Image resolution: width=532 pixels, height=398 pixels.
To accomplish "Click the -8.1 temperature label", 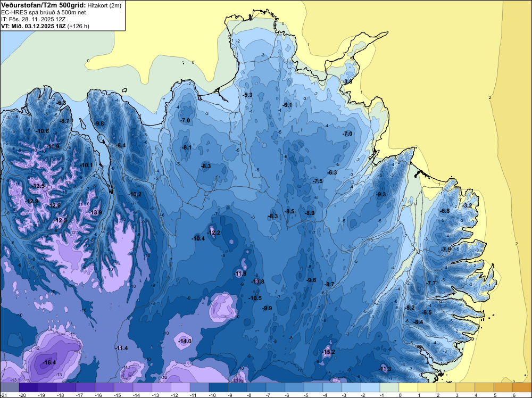I will (187, 147).
